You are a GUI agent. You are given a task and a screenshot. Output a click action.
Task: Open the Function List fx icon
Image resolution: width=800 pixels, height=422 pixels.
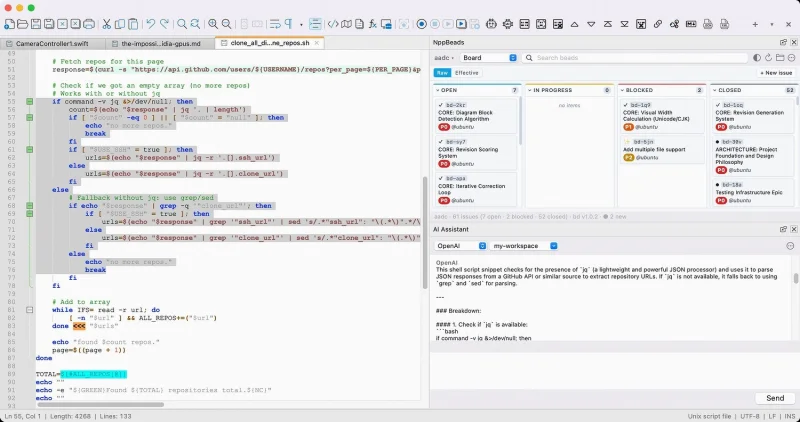point(373,24)
